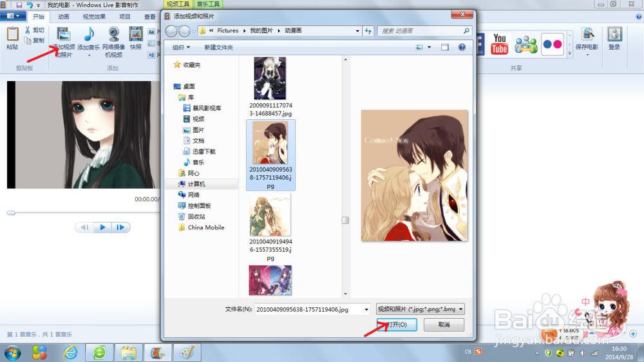This screenshot has height=362, width=644.
Task: Click the refresh arrows beside address bar
Action: pos(368,31)
